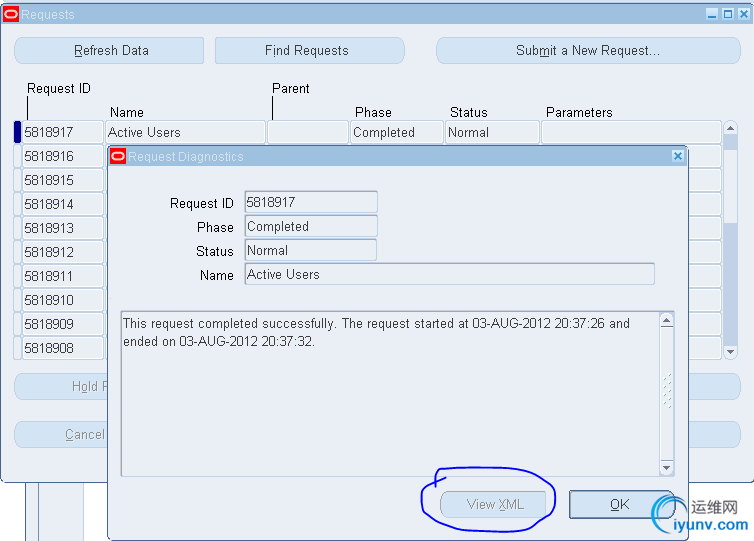Minimize the Requests window
The image size is (754, 541).
point(712,14)
